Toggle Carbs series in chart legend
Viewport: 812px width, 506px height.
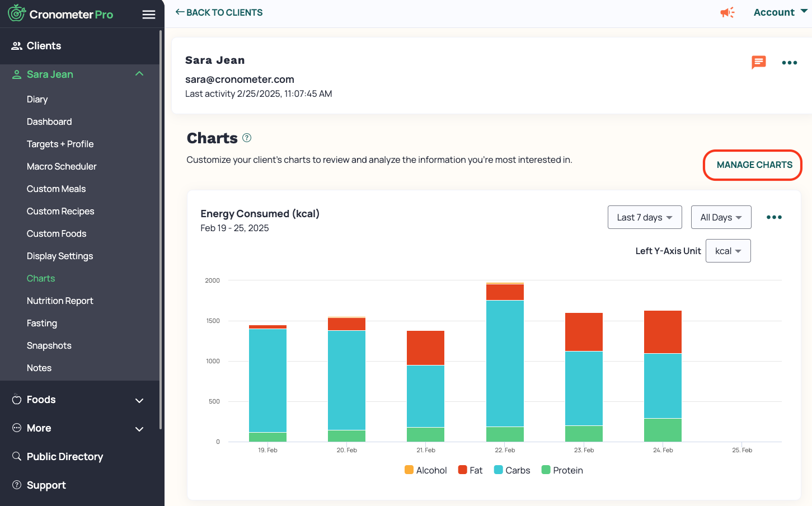(512, 470)
